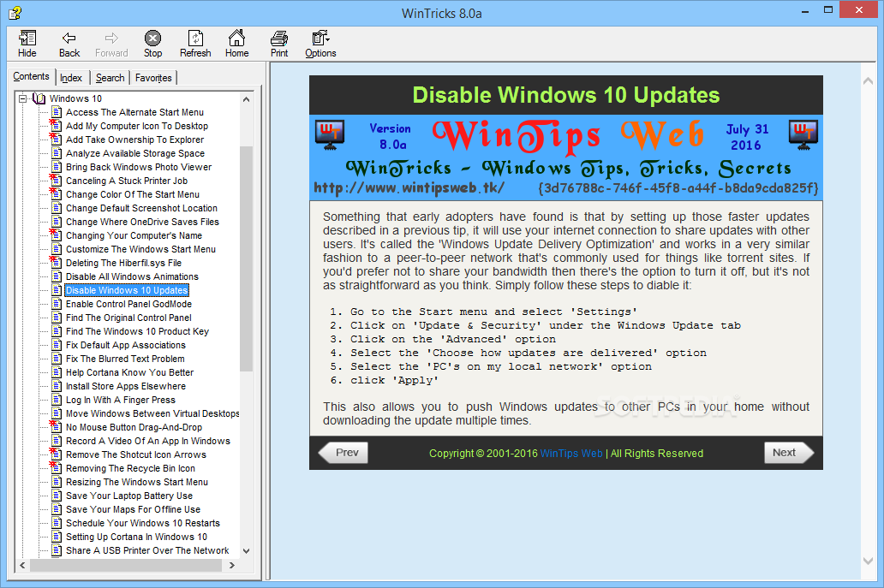Click page icon beside Analyze Available Storage Space
Screen dimensions: 884x588
pyautogui.click(x=57, y=153)
